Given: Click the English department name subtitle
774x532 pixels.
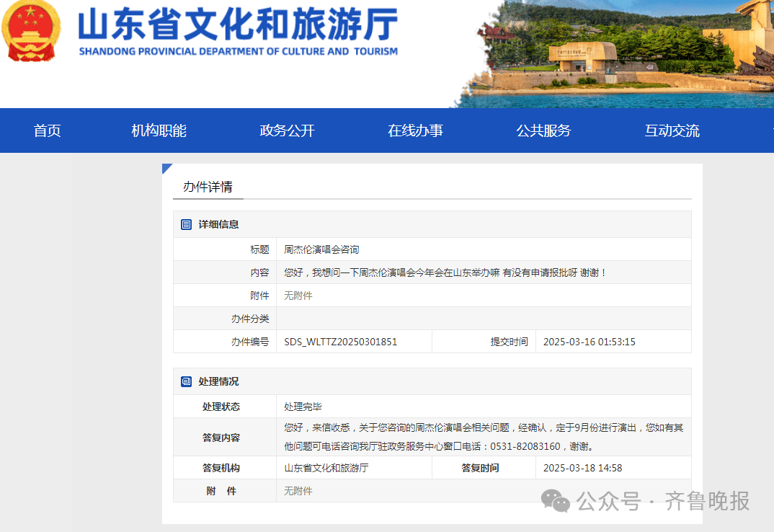Looking at the screenshot, I should [x=238, y=51].
